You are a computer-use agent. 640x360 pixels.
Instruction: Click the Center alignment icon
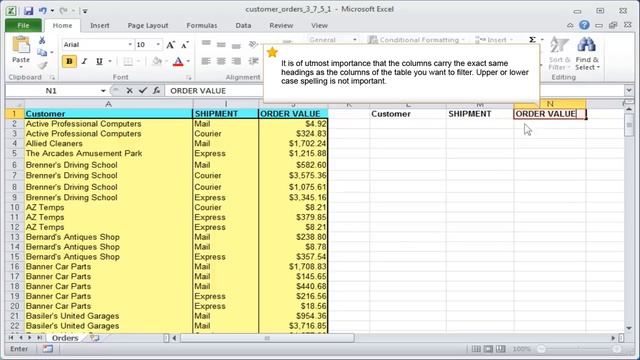click(x=221, y=61)
